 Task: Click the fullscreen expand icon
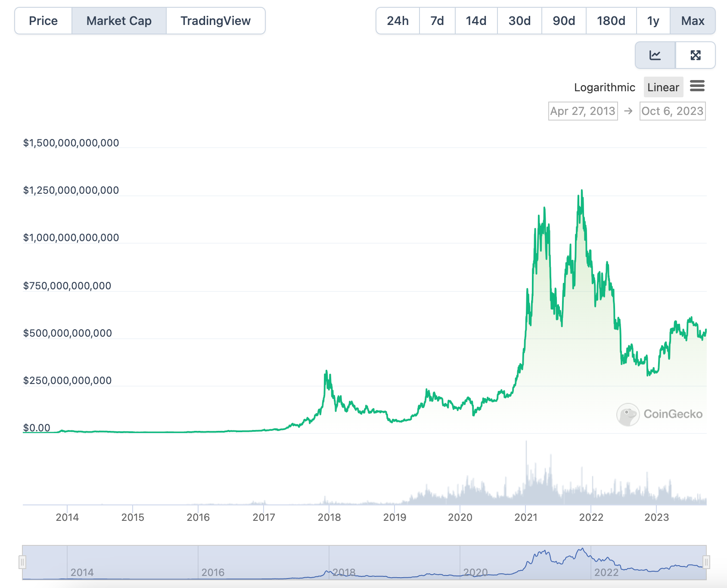pos(696,55)
